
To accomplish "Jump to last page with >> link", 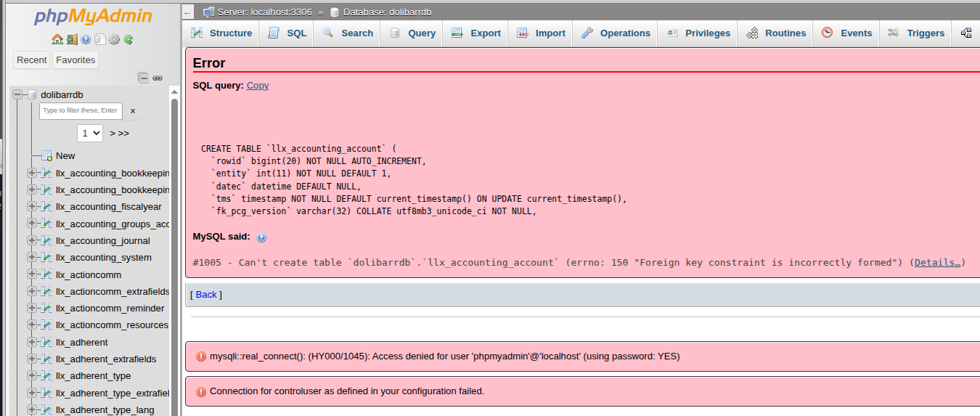I will point(123,134).
